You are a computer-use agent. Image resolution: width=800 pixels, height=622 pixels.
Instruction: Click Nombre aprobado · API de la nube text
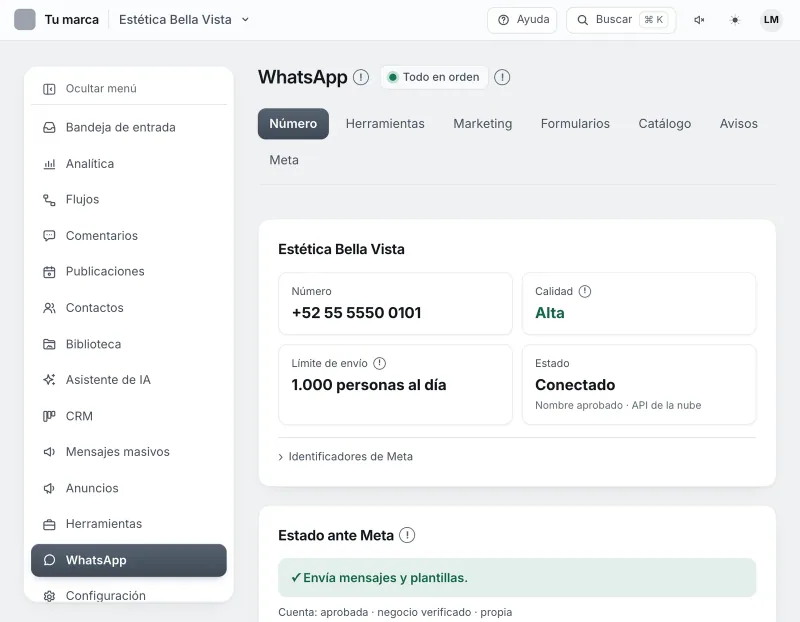click(x=618, y=405)
